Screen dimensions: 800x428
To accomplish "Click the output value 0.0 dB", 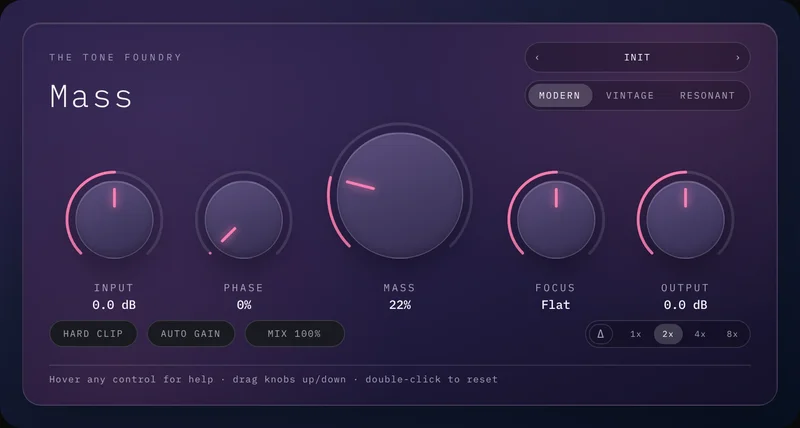I will [685, 305].
